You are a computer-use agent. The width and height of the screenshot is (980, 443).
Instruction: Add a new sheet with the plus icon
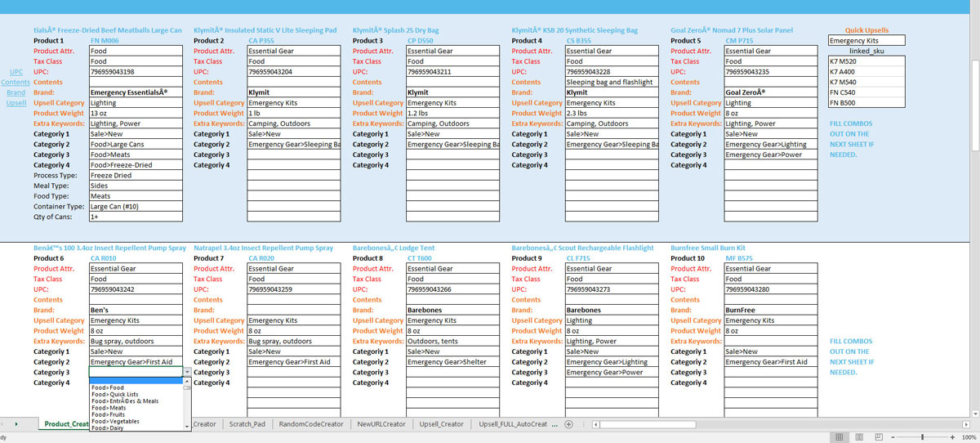569,424
